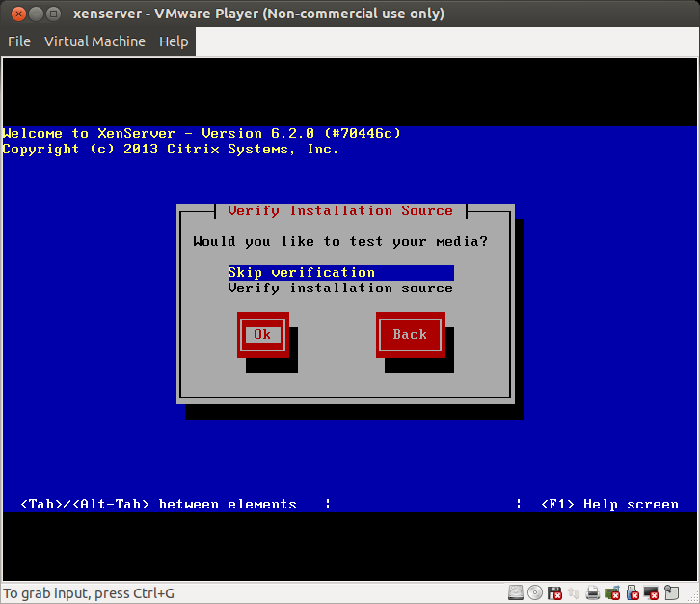
Task: Click the CD/DVD drive status icon
Action: pyautogui.click(x=535, y=592)
